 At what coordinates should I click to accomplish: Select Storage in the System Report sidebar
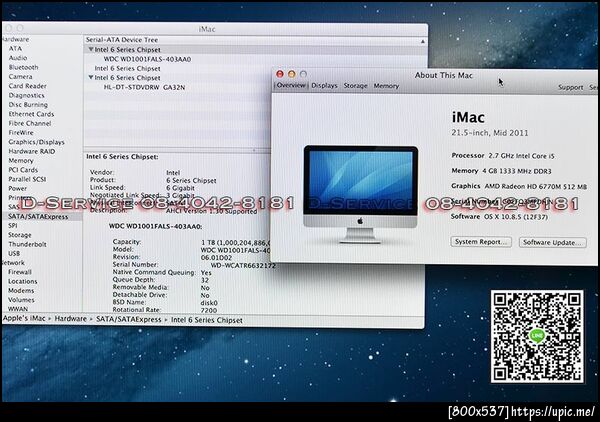(x=20, y=235)
